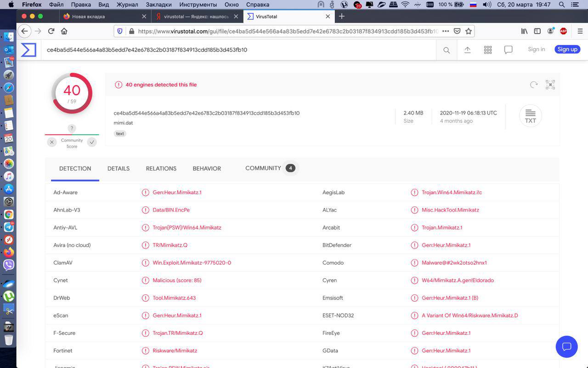Open the comments speech bubble icon in header

(x=509, y=50)
